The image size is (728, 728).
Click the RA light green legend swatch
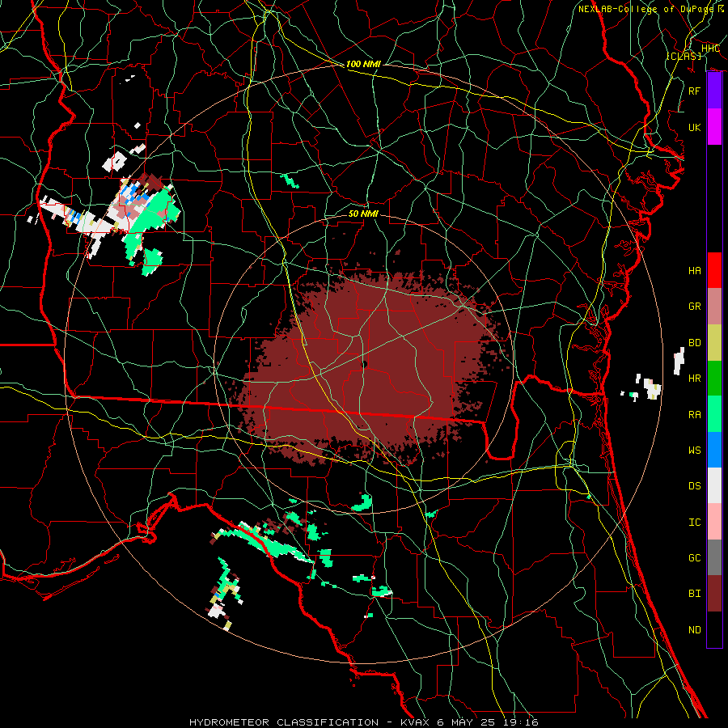(x=714, y=414)
